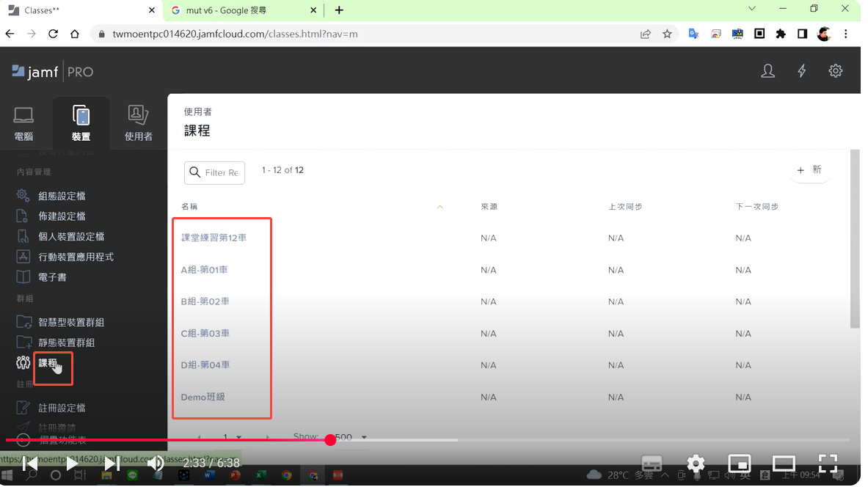This screenshot has height=487, width=868.
Task: Enter fullscreen video mode
Action: (x=828, y=464)
